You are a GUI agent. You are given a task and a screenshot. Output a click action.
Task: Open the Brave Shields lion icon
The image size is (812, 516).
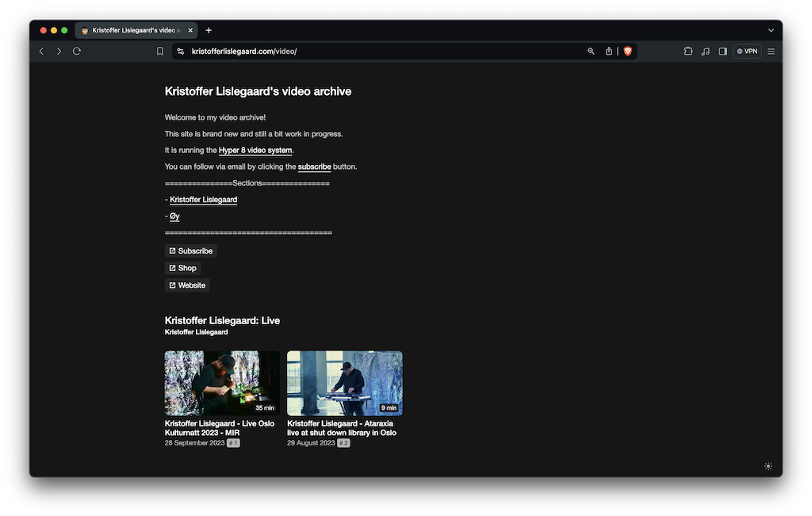tap(628, 51)
